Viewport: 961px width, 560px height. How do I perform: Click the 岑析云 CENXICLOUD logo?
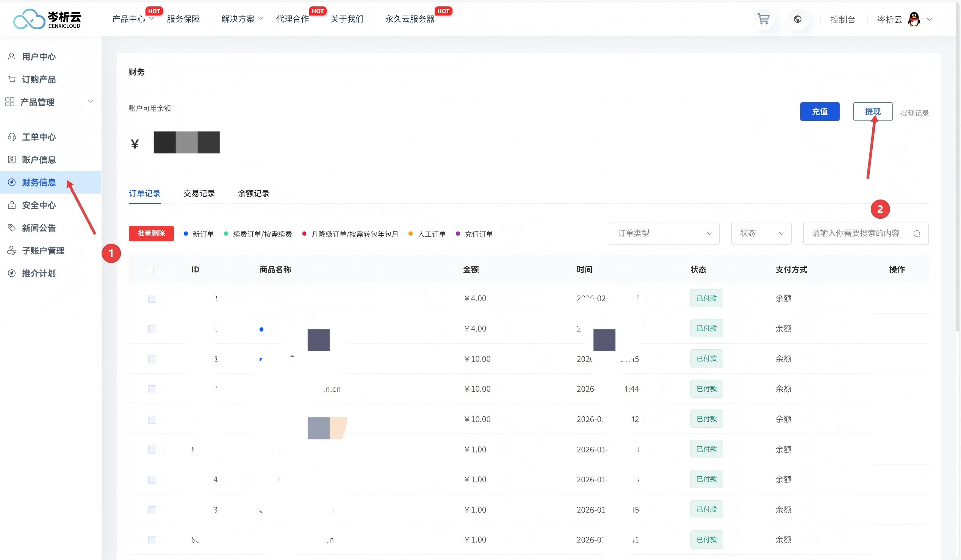47,19
